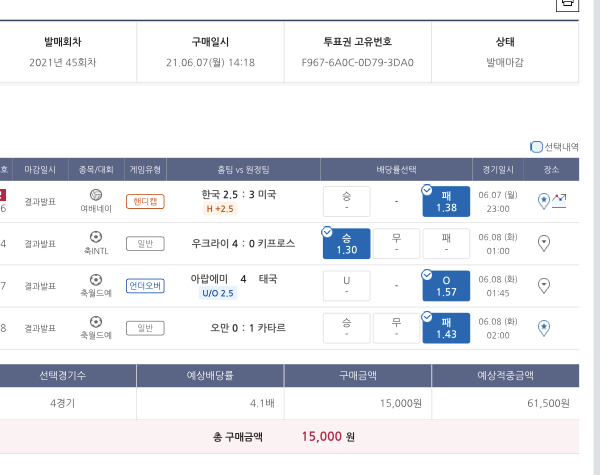
Task: Click the 핸디캡 game type tag
Action: 145,201
